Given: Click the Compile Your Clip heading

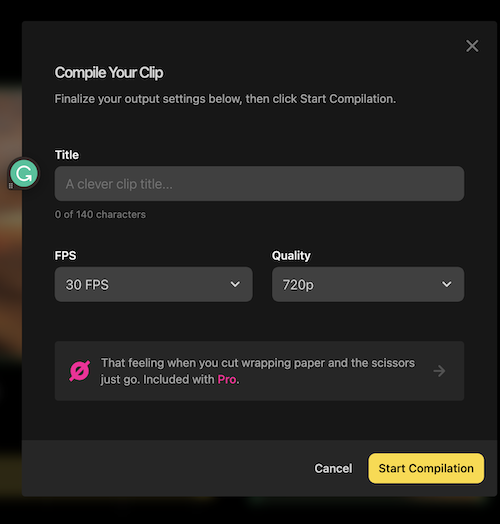Looking at the screenshot, I should point(109,73).
